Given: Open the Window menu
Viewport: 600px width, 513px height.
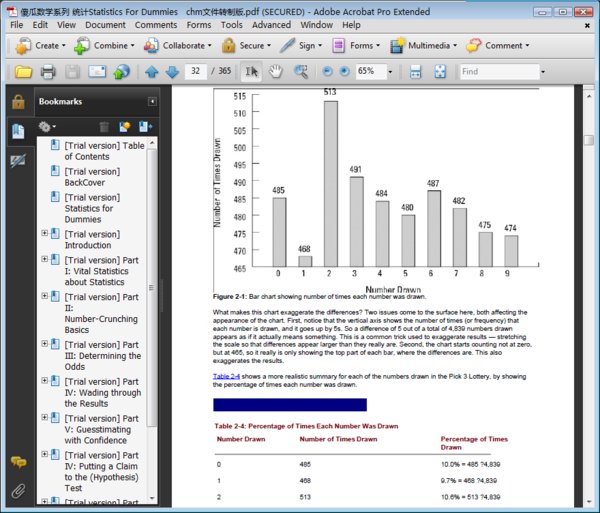Looking at the screenshot, I should (316, 25).
